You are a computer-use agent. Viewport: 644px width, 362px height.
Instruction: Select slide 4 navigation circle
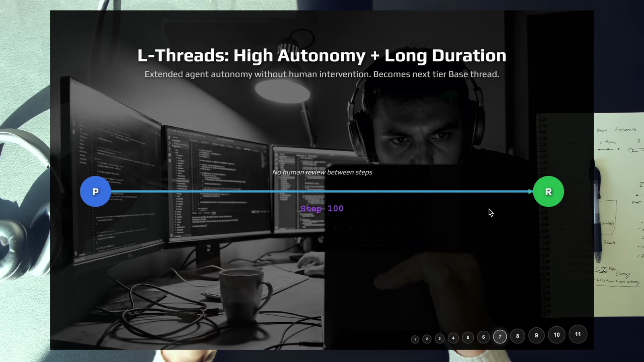click(x=453, y=338)
